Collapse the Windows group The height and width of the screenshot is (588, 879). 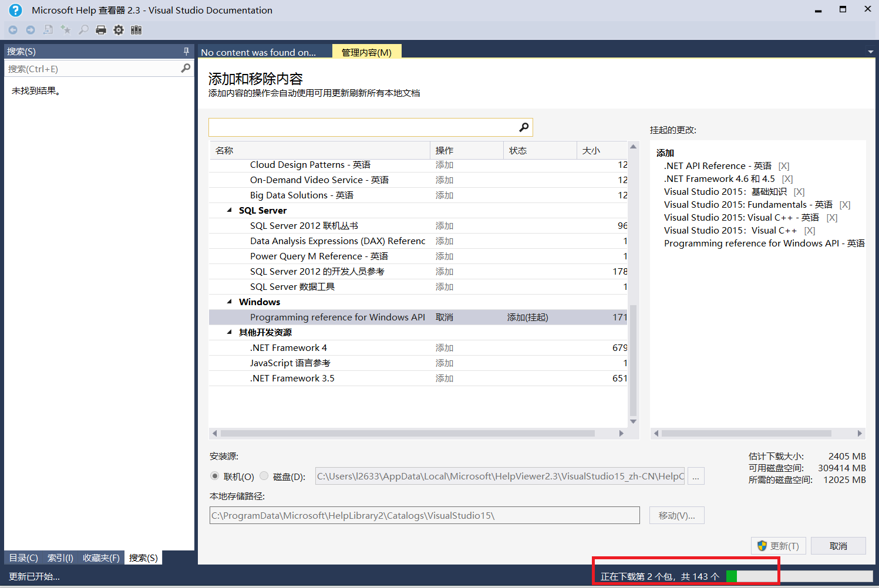tap(230, 302)
